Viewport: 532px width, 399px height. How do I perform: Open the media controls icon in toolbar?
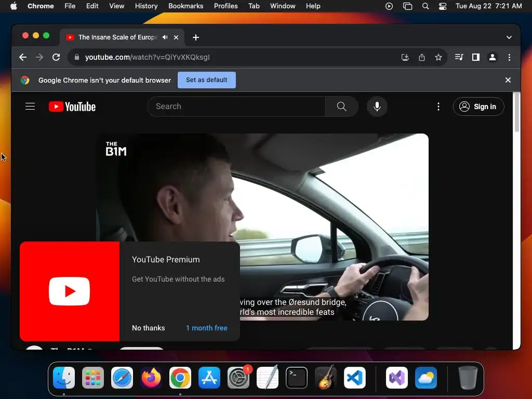click(459, 57)
